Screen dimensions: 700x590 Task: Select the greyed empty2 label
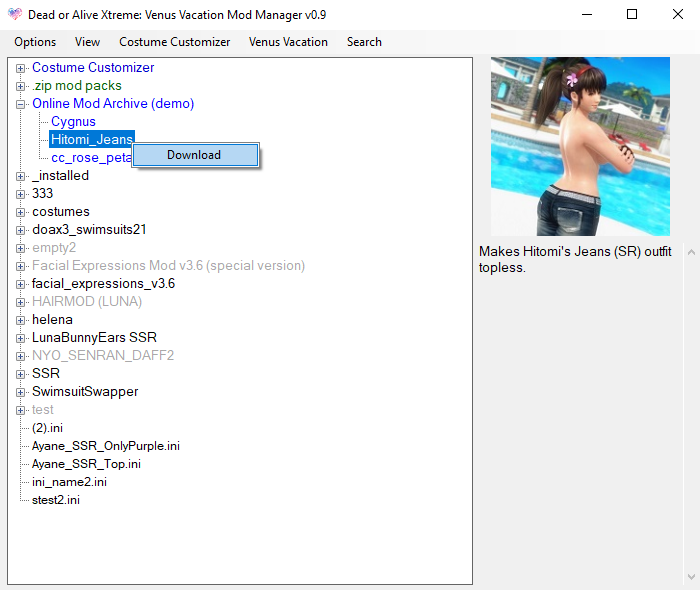coord(54,247)
